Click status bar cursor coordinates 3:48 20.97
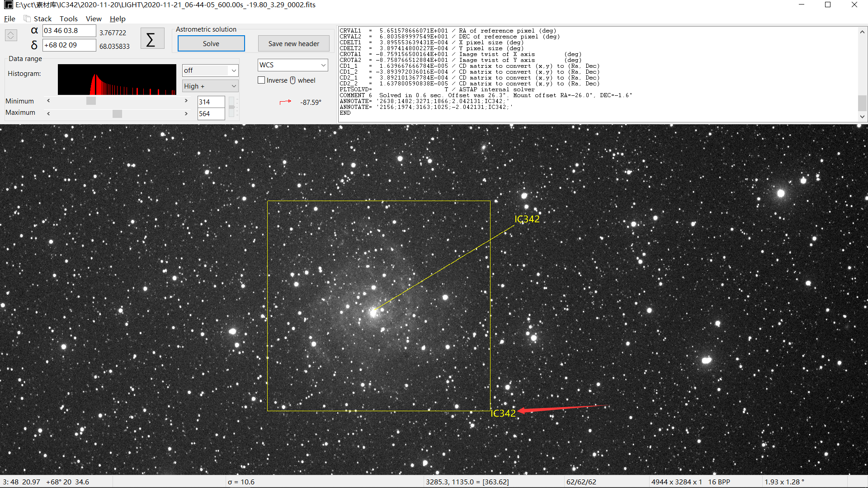The width and height of the screenshot is (868, 488). 21,482
